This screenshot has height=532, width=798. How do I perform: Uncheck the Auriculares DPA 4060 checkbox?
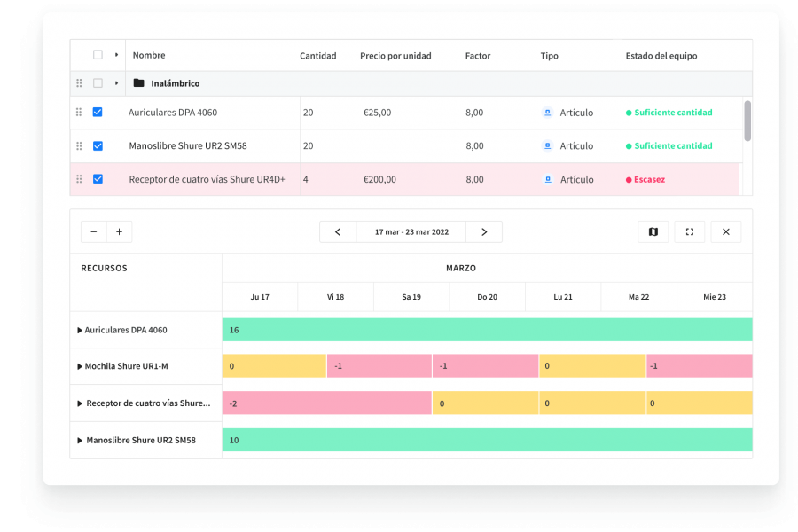point(98,112)
